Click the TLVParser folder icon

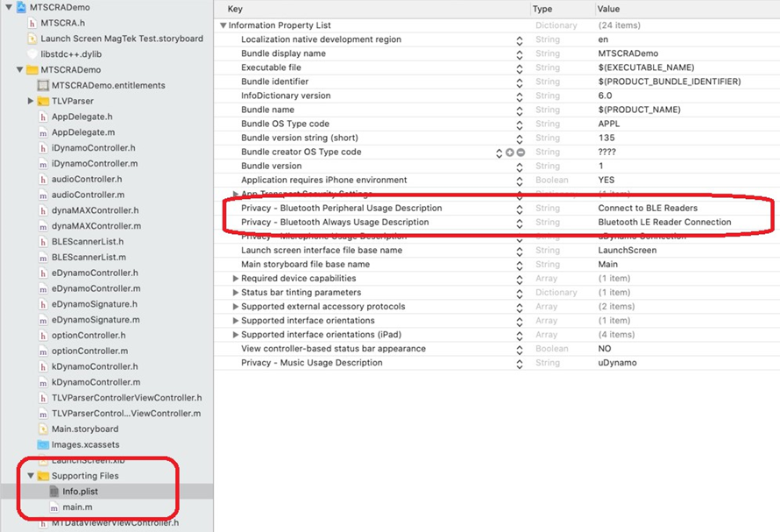43,101
